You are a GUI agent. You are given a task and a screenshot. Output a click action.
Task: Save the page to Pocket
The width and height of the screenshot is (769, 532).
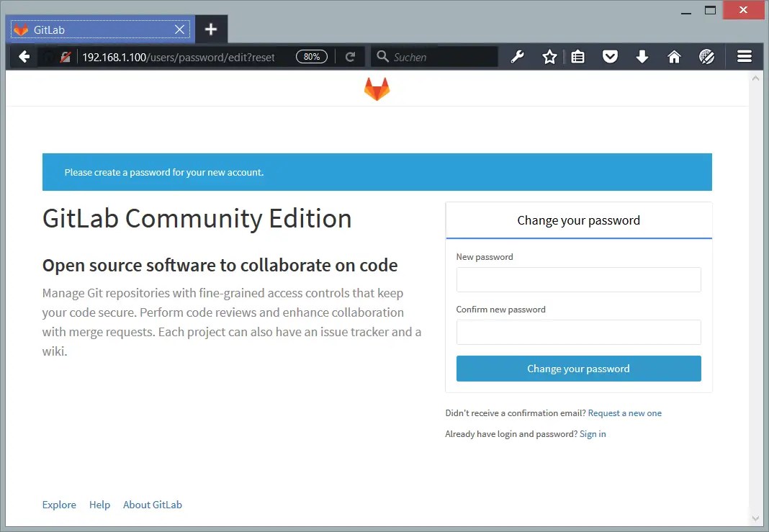click(610, 56)
